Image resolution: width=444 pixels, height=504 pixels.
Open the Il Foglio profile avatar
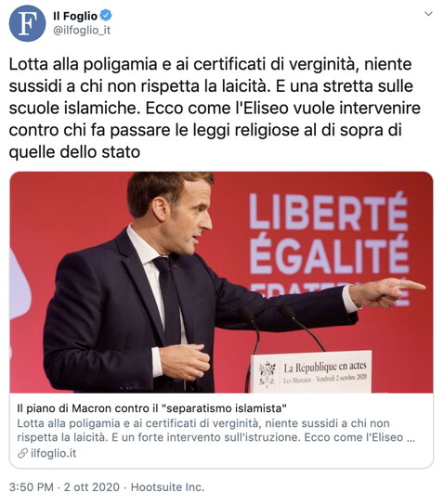[x=27, y=23]
